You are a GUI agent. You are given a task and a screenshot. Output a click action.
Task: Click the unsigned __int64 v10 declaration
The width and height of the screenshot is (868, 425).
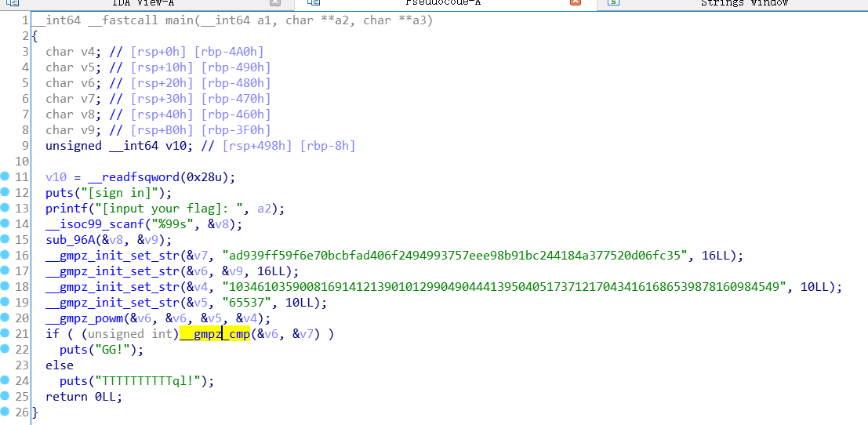(x=121, y=146)
